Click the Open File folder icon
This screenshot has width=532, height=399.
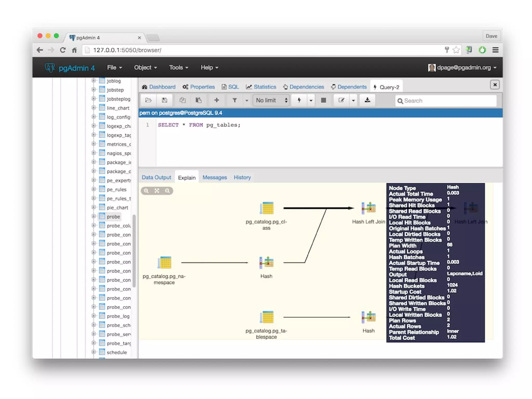tap(148, 100)
